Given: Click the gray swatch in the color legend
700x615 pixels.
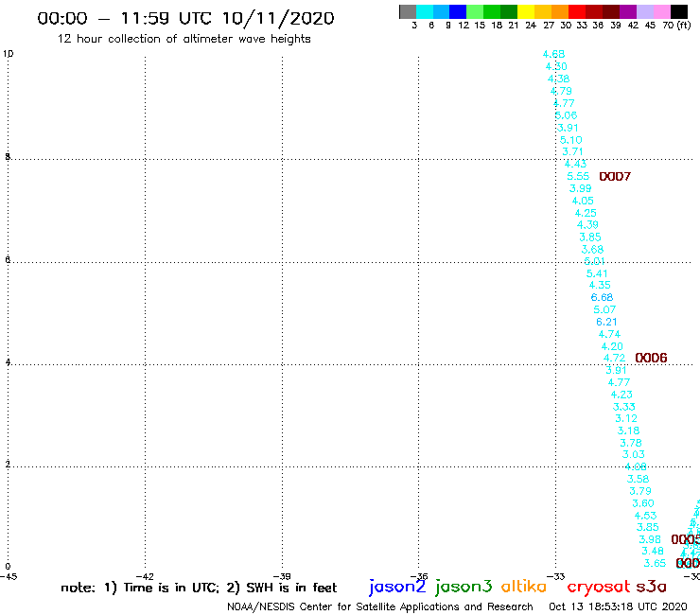Looking at the screenshot, I should 408,11.
